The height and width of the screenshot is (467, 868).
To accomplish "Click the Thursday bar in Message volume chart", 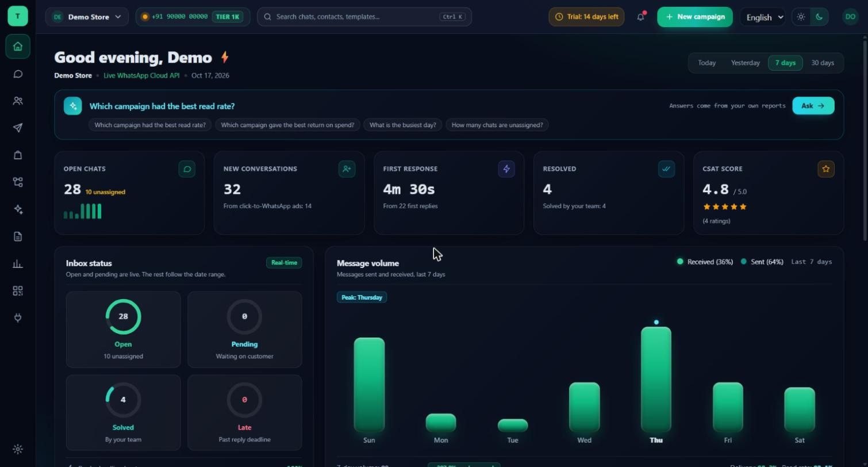I will (656, 379).
